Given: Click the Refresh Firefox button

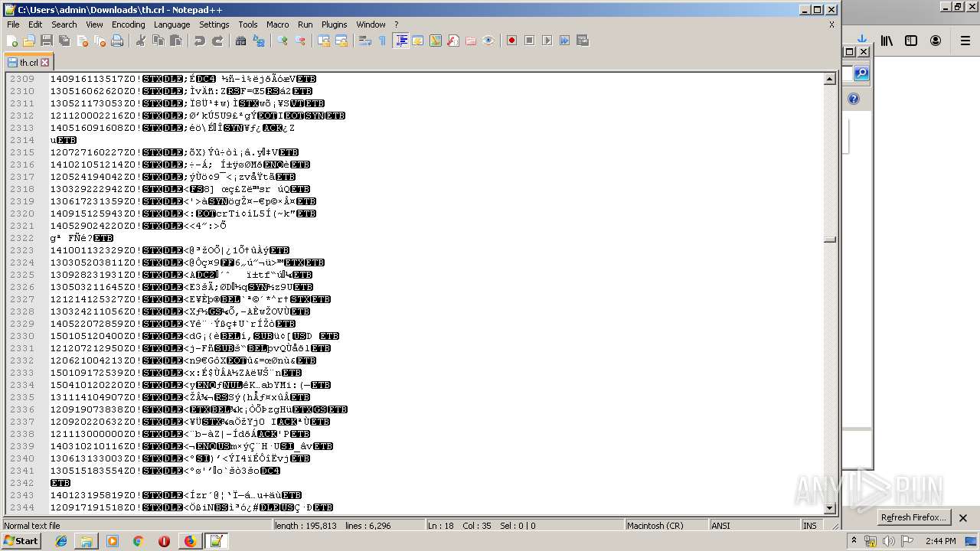Looking at the screenshot, I should click(912, 517).
